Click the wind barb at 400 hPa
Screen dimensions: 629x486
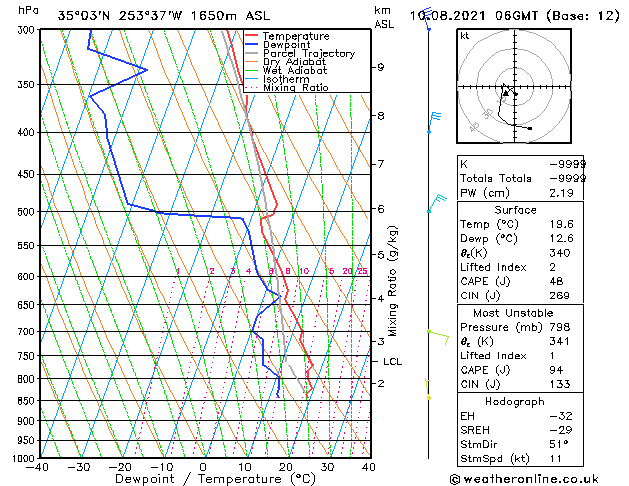click(434, 122)
